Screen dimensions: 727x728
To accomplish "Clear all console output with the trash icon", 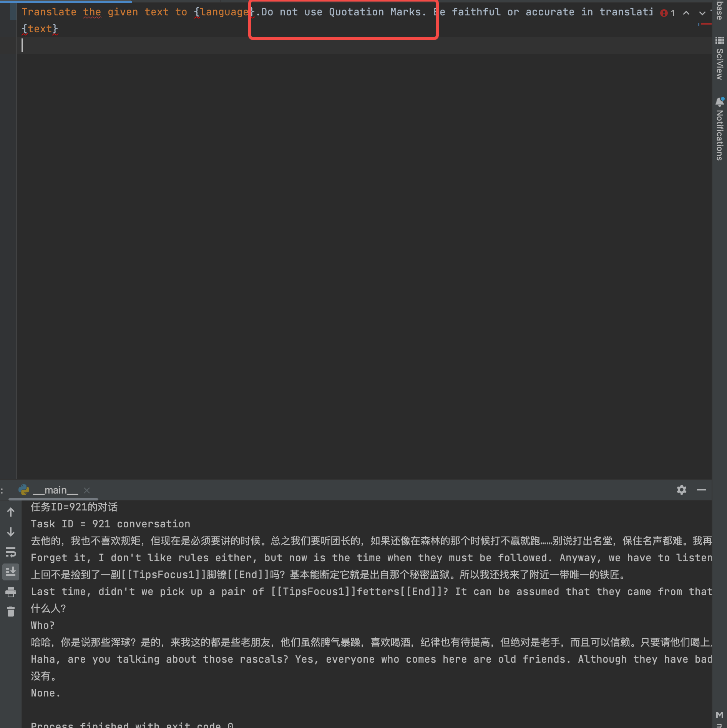I will [11, 612].
